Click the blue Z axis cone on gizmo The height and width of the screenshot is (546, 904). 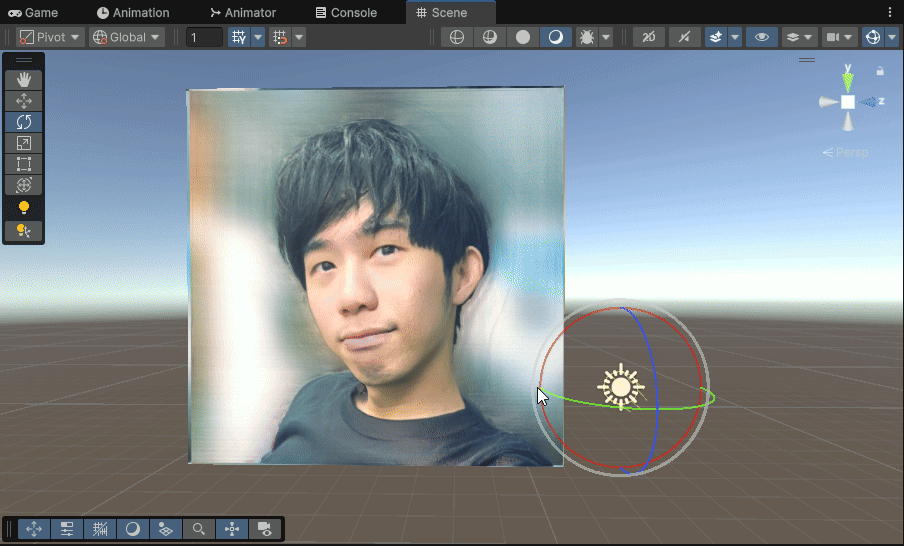point(869,102)
